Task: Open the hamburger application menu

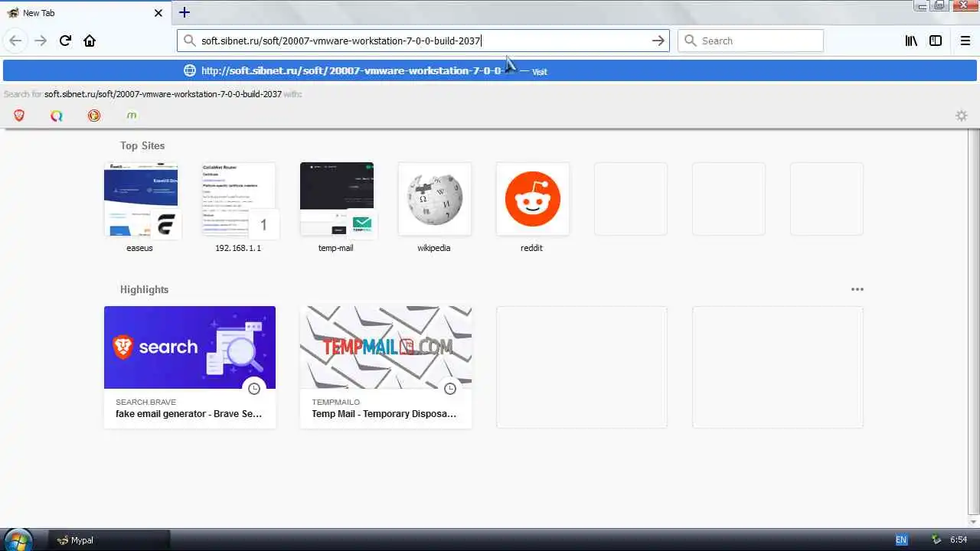Action: click(965, 41)
